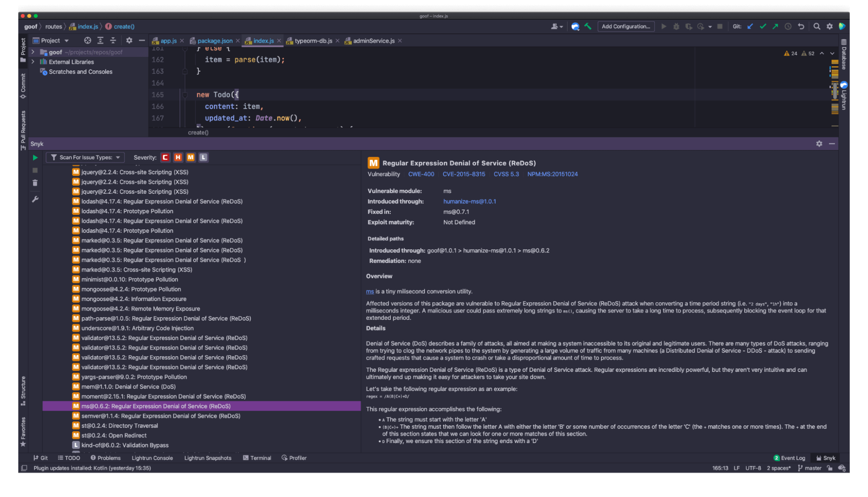Expand the goof project tree node
Screen dimensions: 868x497
(33, 52)
